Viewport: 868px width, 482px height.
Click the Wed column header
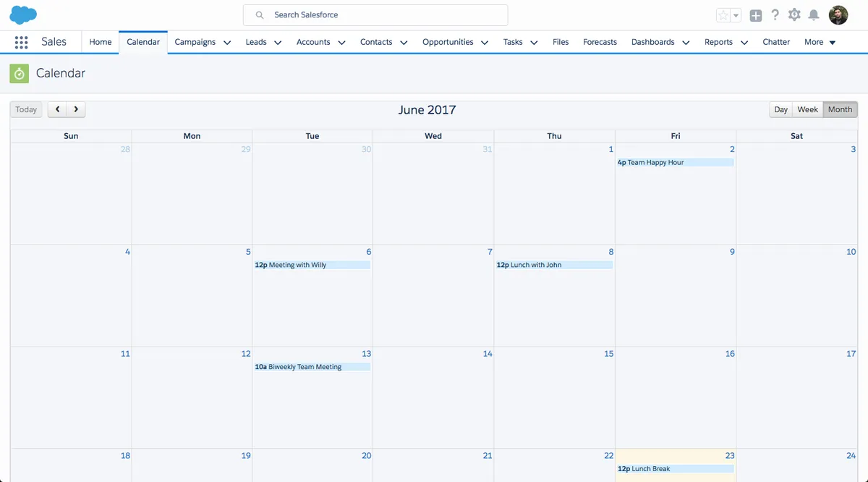[x=433, y=136]
